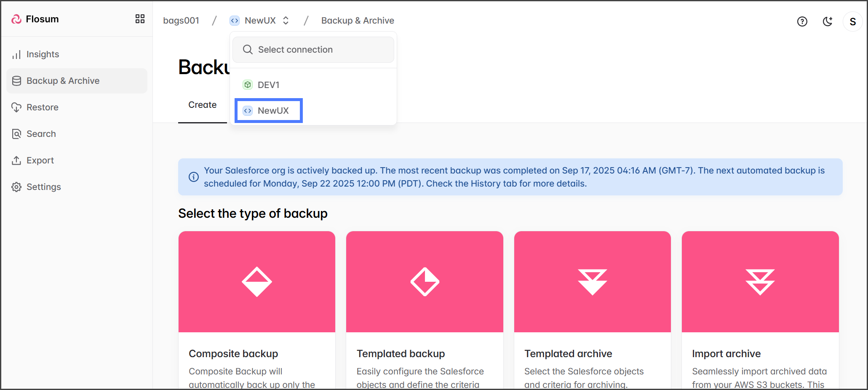868x390 pixels.
Task: Click the Flosum logo icon
Action: coord(16,19)
